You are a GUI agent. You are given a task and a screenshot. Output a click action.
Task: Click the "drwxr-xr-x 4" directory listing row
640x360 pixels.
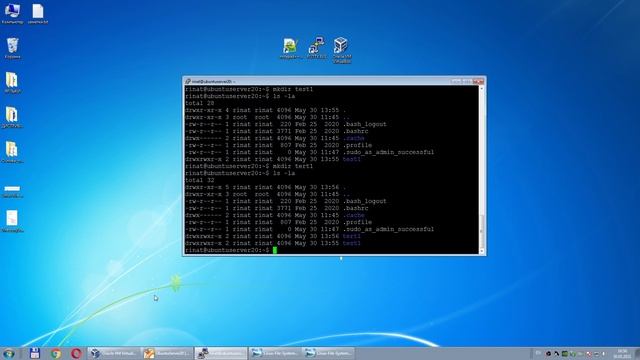point(265,110)
